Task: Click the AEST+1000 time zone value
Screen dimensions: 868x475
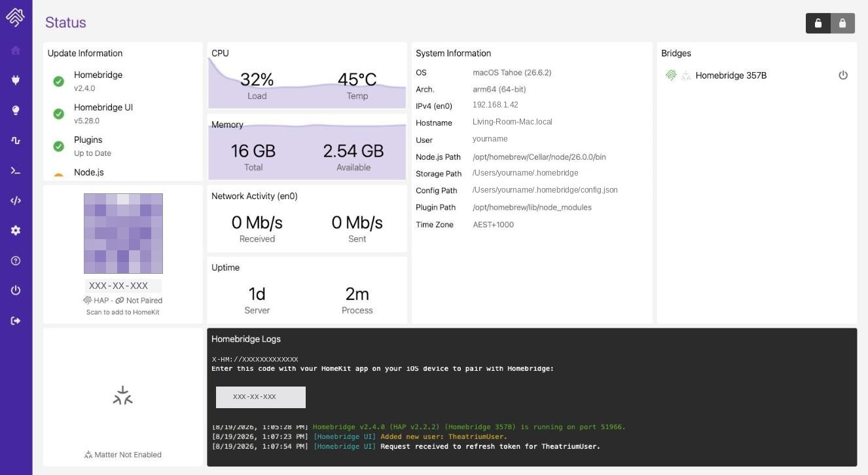Action: tap(494, 225)
